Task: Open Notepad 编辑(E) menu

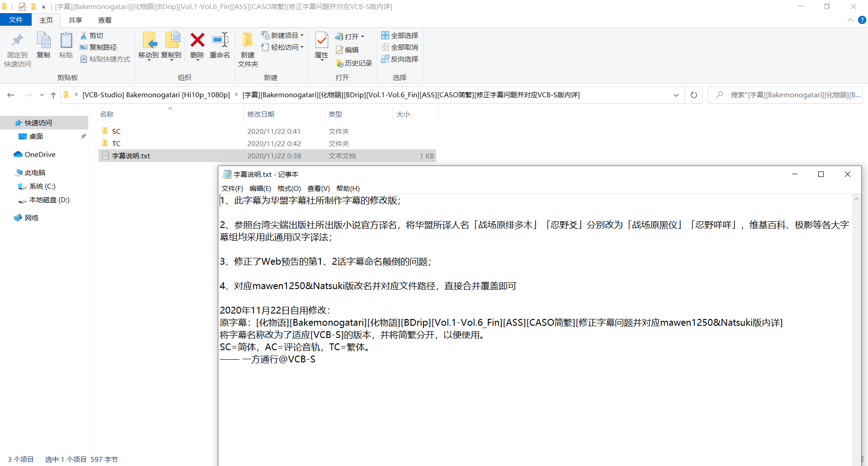Action: 260,188
